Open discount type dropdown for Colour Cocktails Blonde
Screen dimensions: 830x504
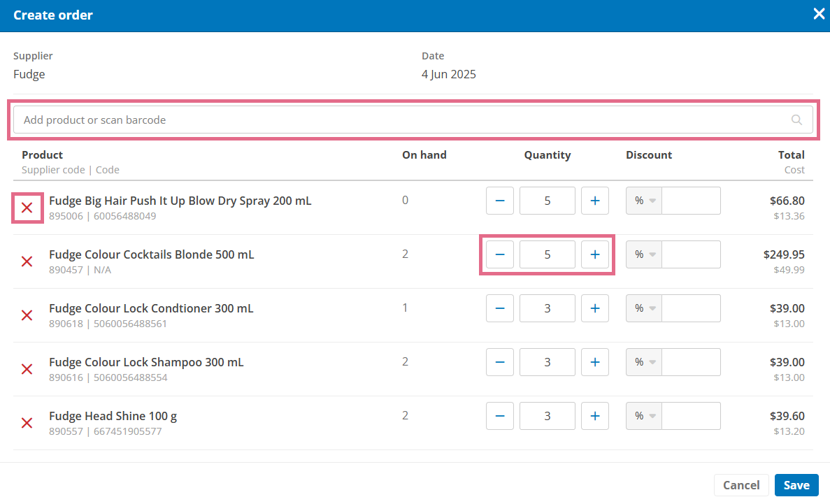pos(644,254)
